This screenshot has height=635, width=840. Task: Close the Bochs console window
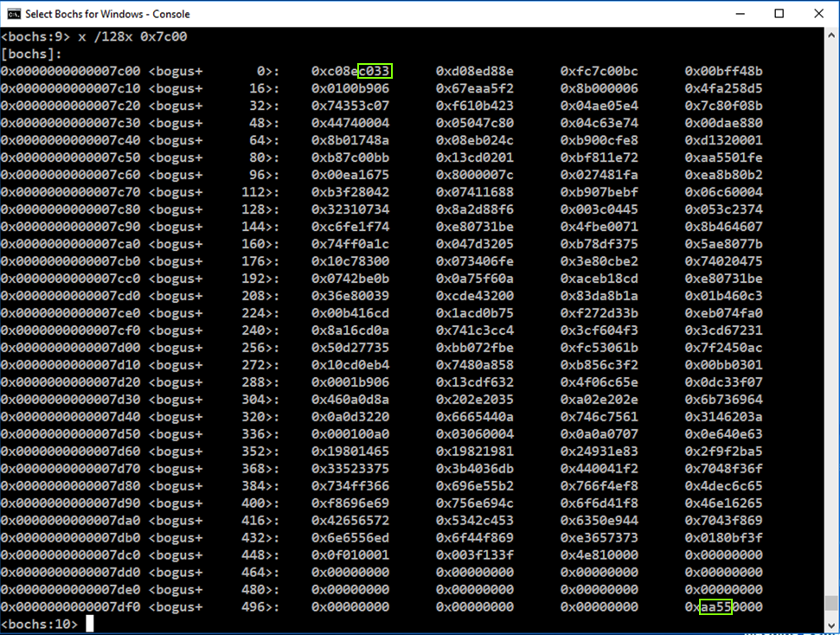[x=818, y=13]
